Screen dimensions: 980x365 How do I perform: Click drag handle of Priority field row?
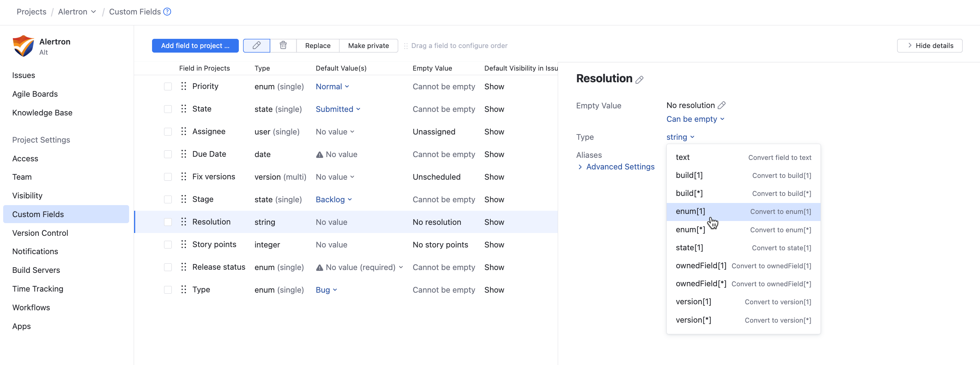(x=184, y=86)
